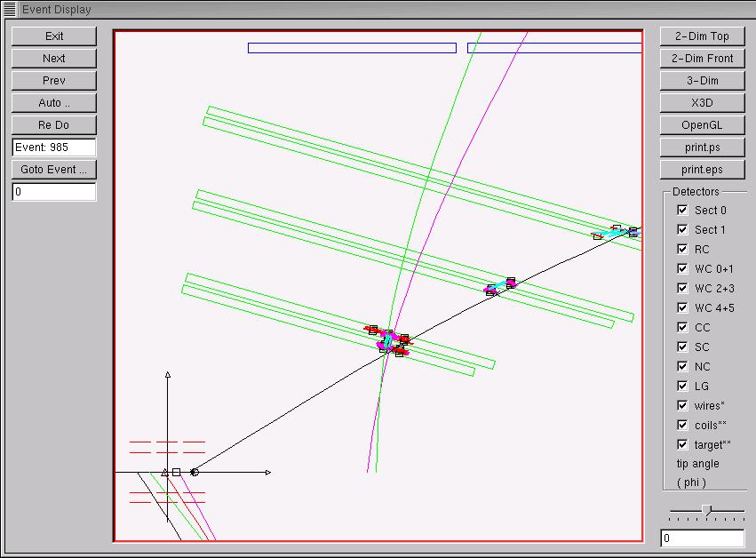
Task: Hide wires* in the display
Action: pyautogui.click(x=682, y=405)
